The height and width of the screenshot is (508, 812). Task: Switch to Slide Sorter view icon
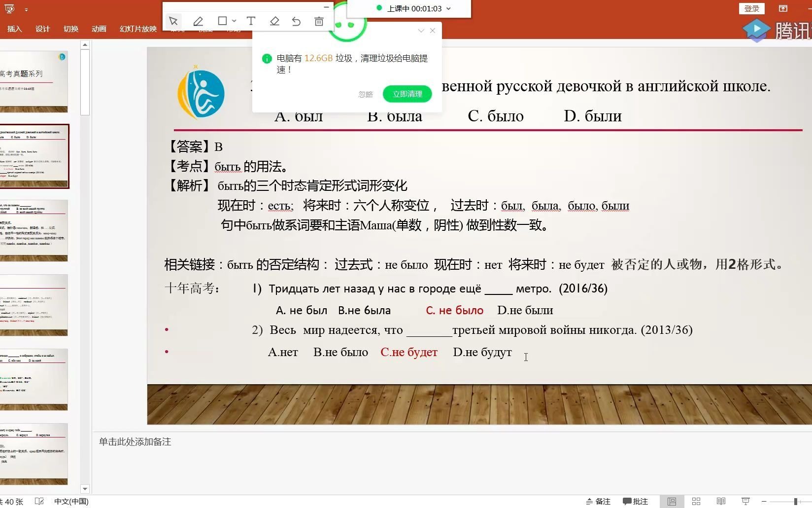point(696,502)
